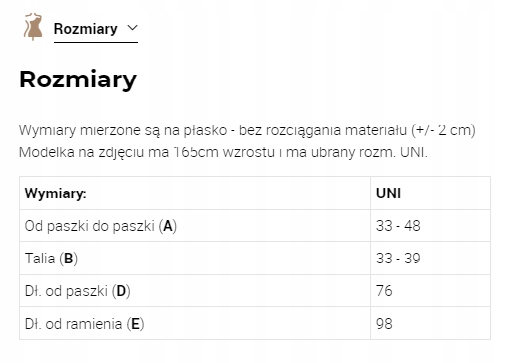Viewport: 507px width, 363px height.
Task: Click the bold letter B marker
Action: (69, 258)
